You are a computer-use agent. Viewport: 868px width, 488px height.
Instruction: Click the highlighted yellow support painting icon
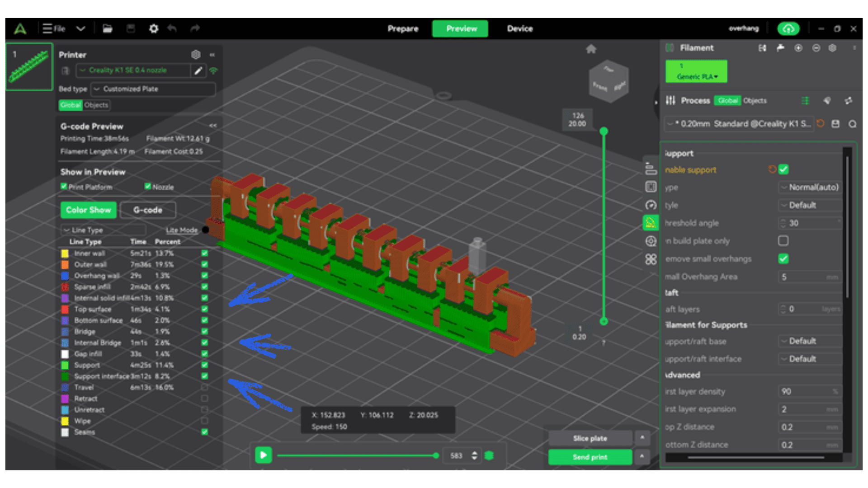[x=651, y=222]
